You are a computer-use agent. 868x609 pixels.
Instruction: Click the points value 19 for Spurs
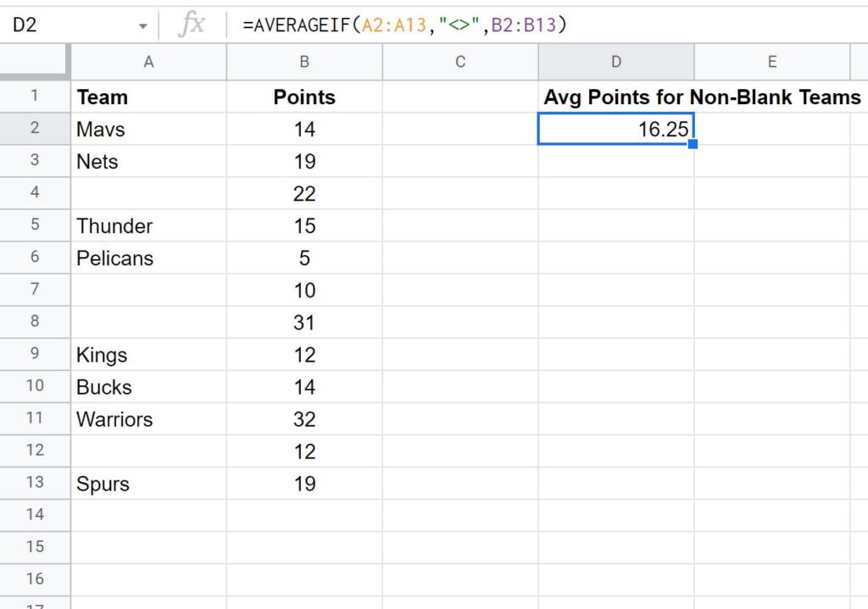pyautogui.click(x=304, y=484)
